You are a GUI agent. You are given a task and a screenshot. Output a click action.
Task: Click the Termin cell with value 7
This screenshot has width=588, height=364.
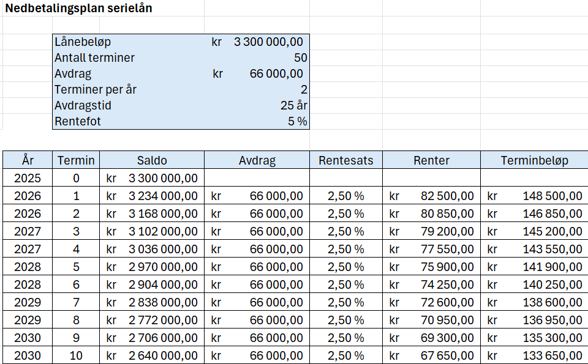pyautogui.click(x=76, y=302)
